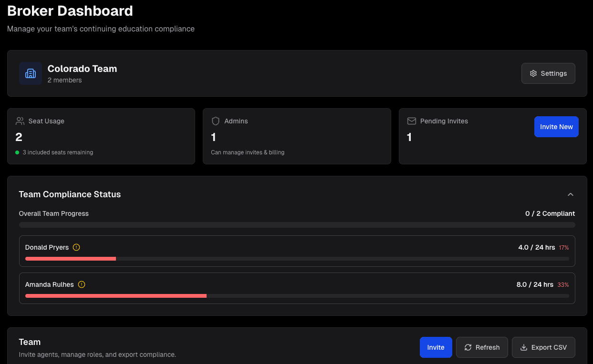The width and height of the screenshot is (593, 364).
Task: Click the gear icon on the Settings button
Action: pos(533,73)
